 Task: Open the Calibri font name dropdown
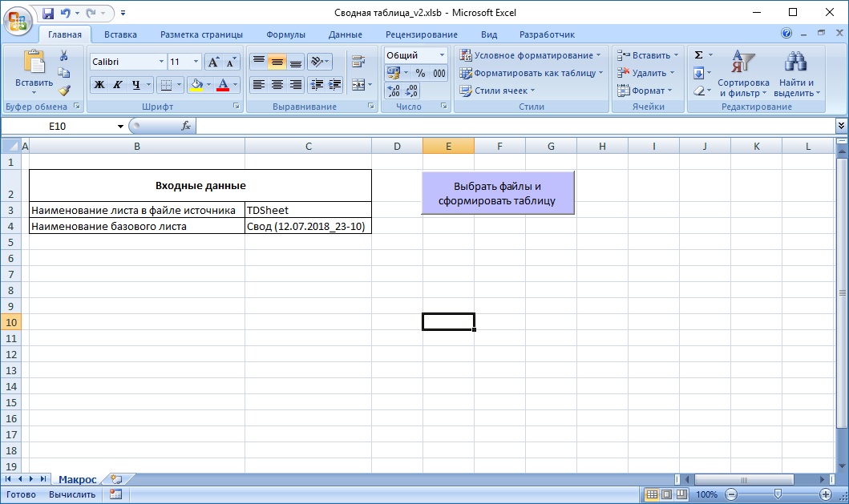pos(161,62)
